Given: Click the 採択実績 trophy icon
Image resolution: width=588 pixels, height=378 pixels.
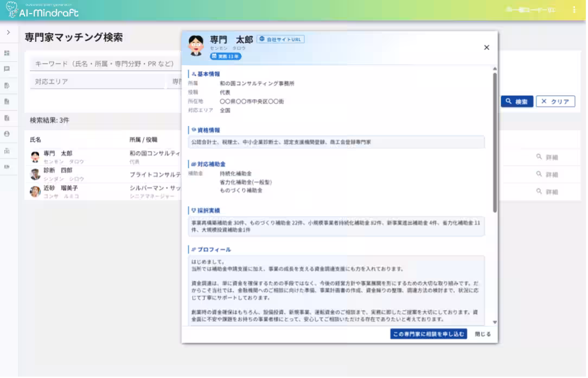Looking at the screenshot, I should point(194,211).
